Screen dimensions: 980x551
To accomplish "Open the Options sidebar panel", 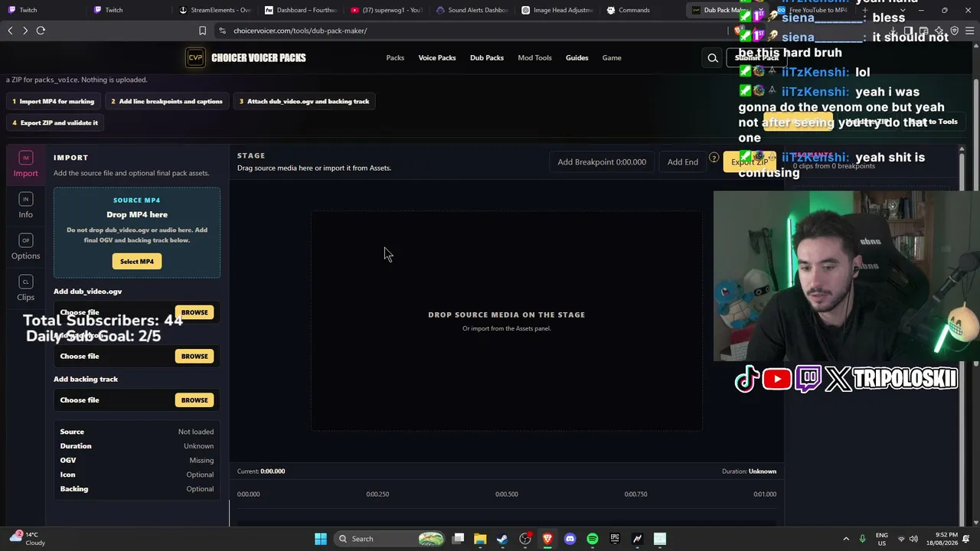I will (x=25, y=246).
